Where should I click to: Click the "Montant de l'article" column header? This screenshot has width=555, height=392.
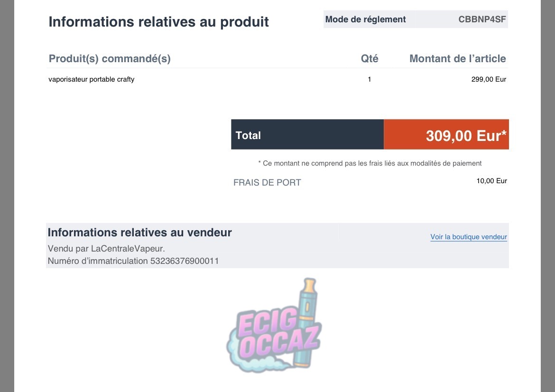click(x=457, y=59)
